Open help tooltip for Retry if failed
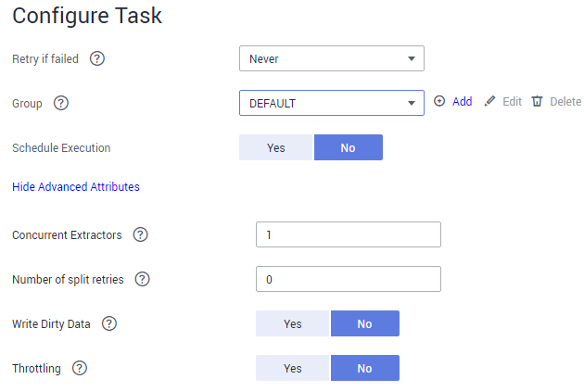 point(97,58)
